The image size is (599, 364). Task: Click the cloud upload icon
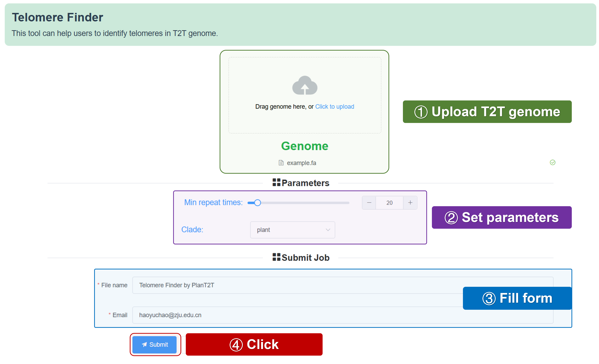coord(305,85)
